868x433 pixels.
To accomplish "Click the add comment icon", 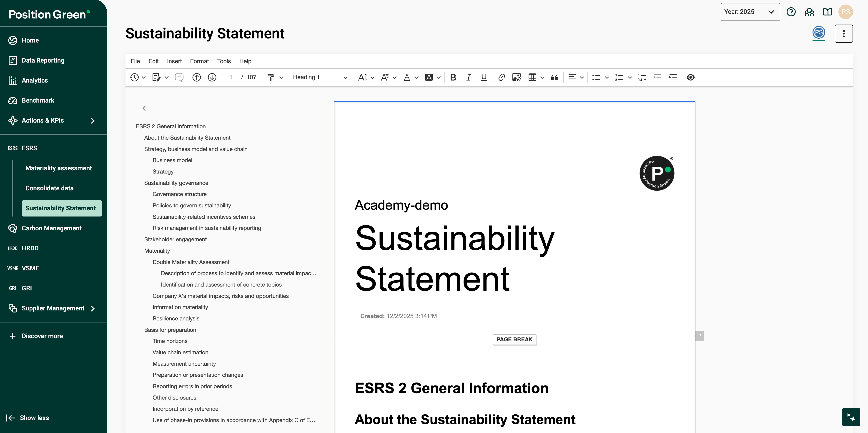I will coord(179,77).
